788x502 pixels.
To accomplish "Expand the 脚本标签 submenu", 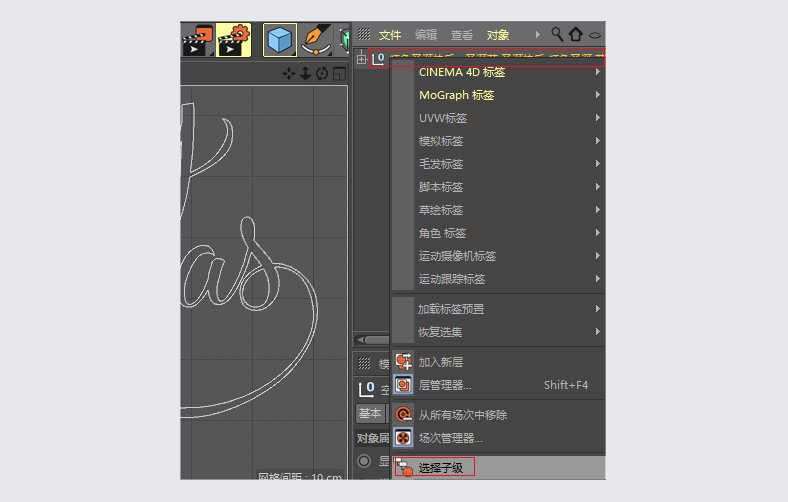I will click(x=499, y=187).
